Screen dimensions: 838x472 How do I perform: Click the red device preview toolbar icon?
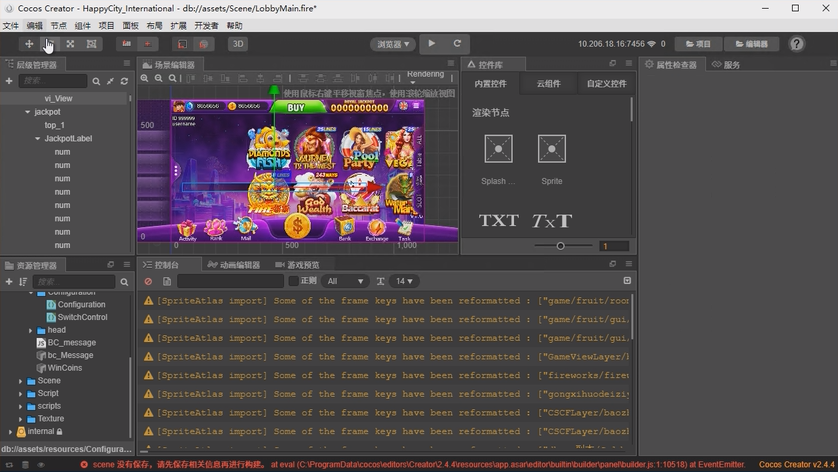(182, 44)
